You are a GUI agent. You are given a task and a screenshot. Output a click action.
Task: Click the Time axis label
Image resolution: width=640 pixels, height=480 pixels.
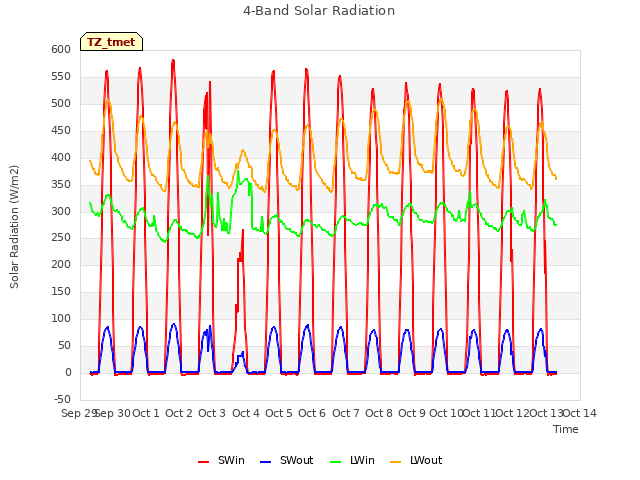tap(566, 429)
